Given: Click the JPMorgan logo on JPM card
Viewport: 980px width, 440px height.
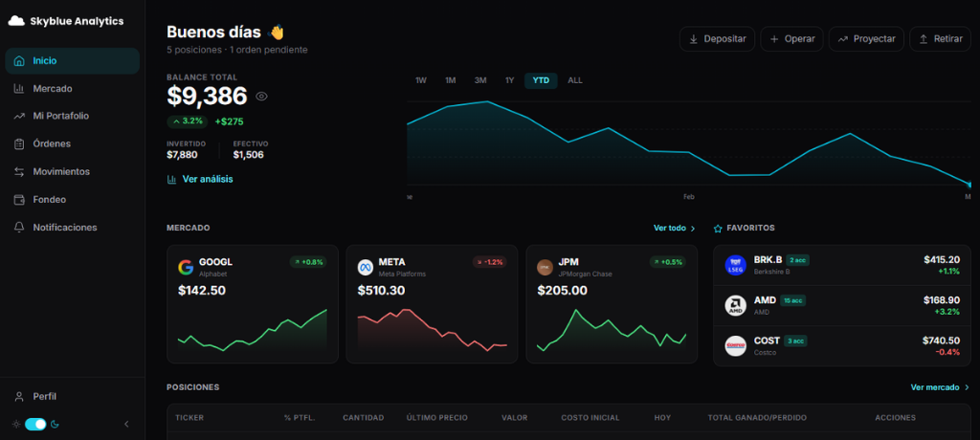Looking at the screenshot, I should (545, 268).
